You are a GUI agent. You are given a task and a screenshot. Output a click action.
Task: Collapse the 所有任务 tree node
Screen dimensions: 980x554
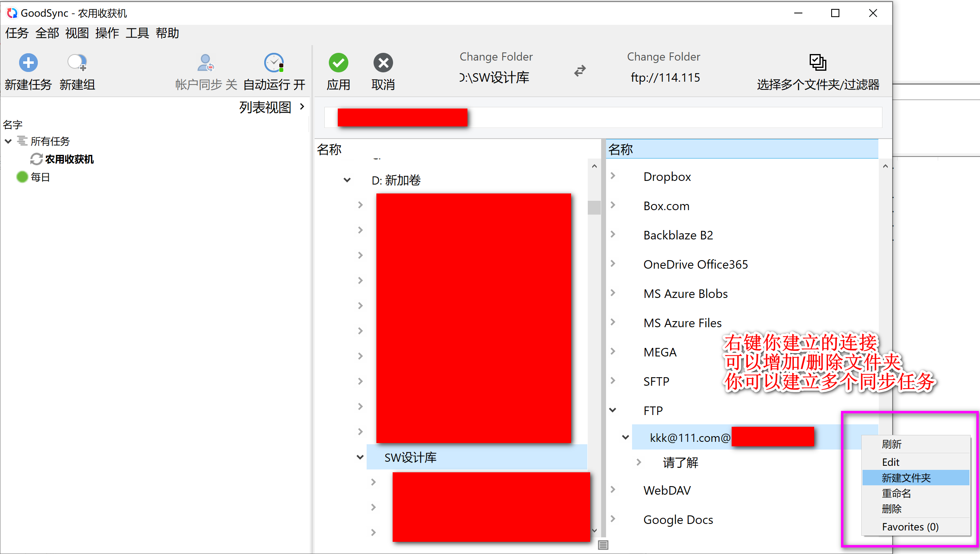8,141
